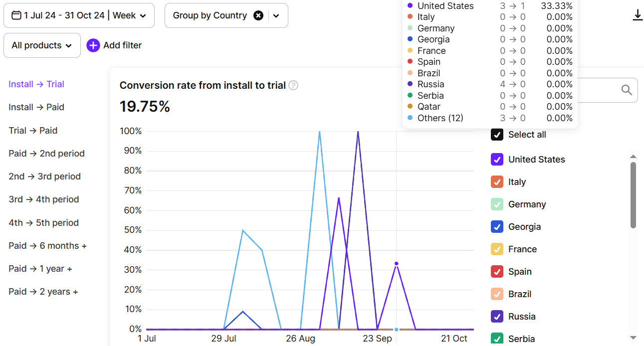Remove the Group by Country filter via its X icon
The width and height of the screenshot is (644, 346).
258,15
